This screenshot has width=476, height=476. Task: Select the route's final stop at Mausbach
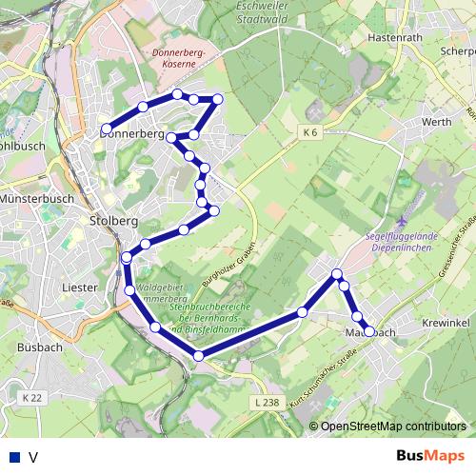(x=369, y=331)
